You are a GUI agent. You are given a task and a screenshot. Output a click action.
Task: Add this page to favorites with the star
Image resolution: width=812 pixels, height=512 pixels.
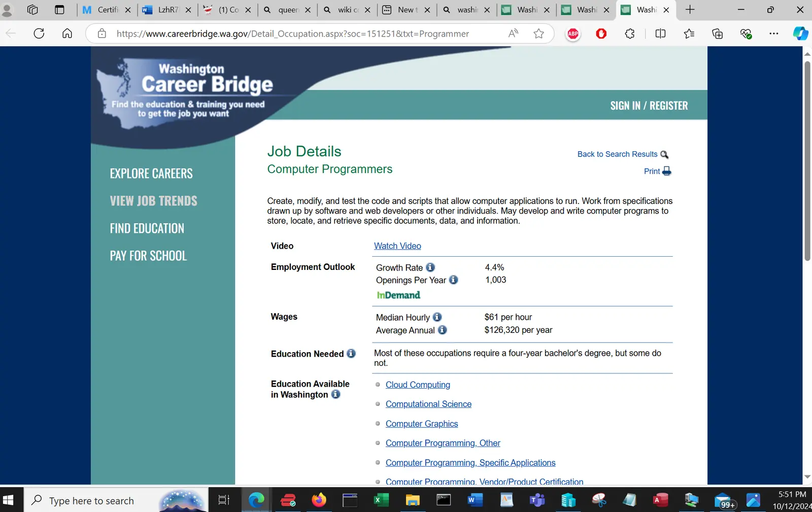(539, 33)
